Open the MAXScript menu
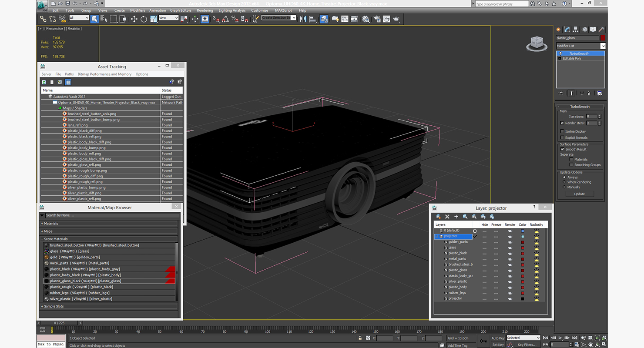This screenshot has height=348, width=644. click(283, 10)
